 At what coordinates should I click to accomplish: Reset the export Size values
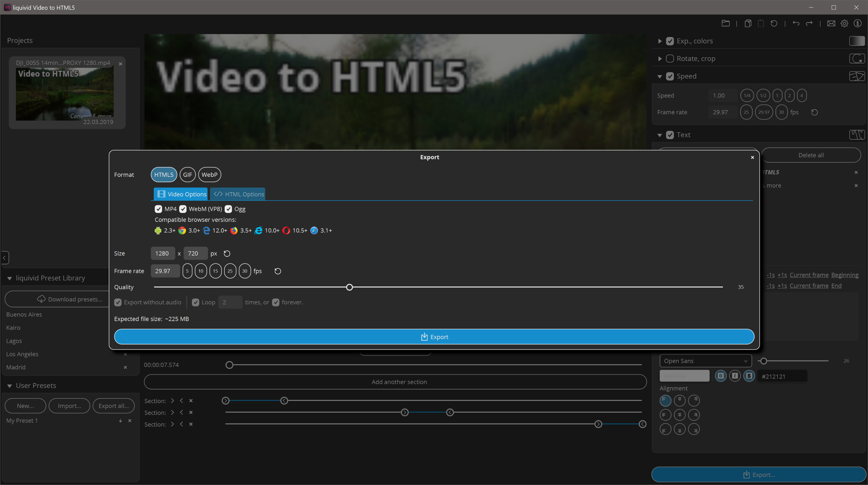(x=227, y=253)
